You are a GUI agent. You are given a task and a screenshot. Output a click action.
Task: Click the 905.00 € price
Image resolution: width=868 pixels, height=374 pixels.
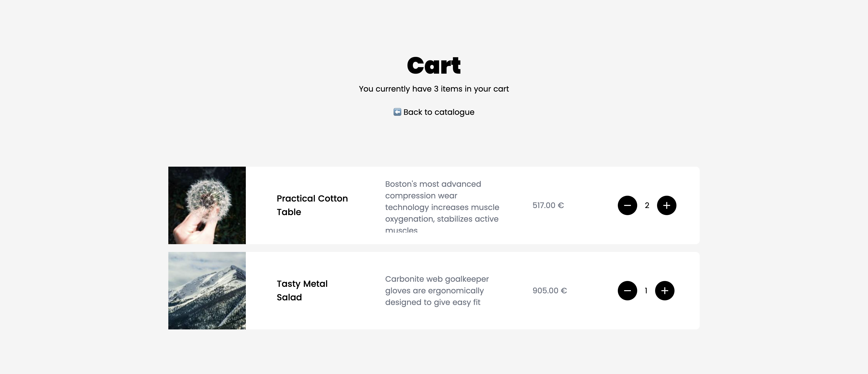click(550, 290)
